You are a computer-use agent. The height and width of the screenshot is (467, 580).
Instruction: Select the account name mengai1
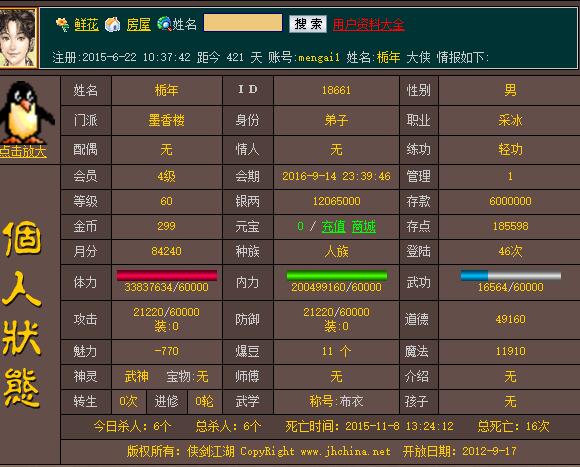[x=319, y=57]
